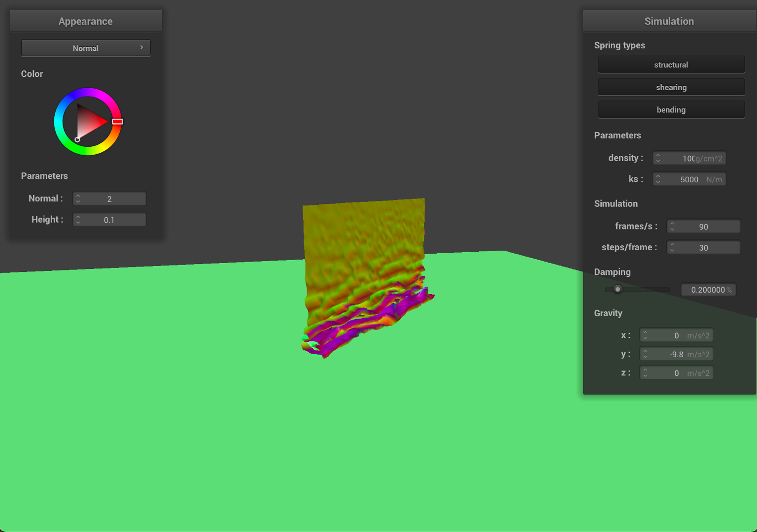Click the gravity z value field
757x532 pixels.
click(x=680, y=373)
